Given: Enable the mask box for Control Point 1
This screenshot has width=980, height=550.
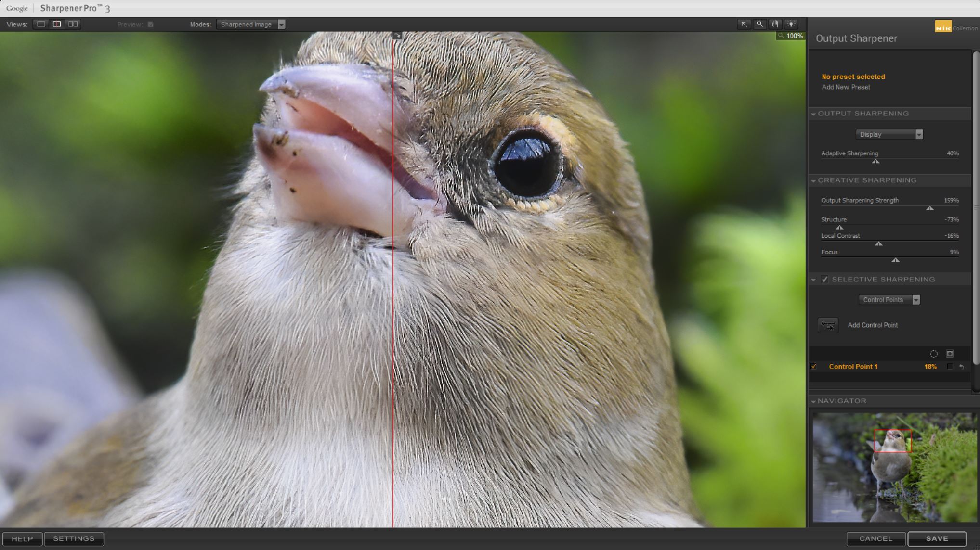Looking at the screenshot, I should 950,367.
